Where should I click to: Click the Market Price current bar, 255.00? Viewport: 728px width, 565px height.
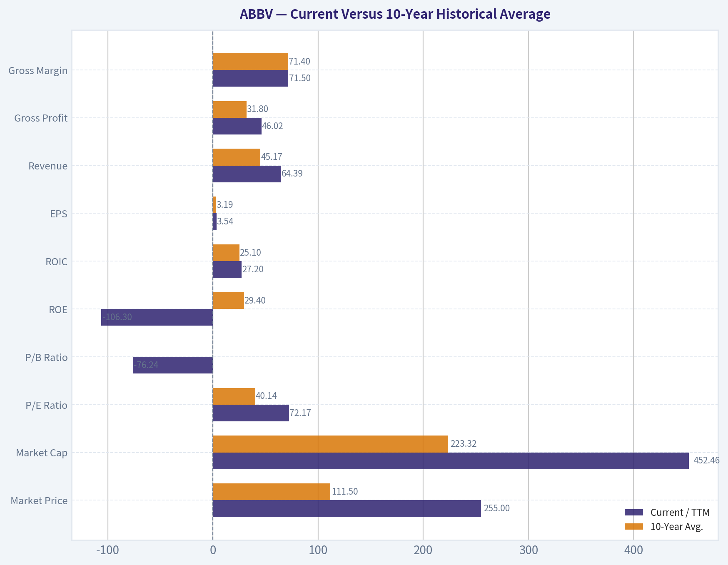coord(347,508)
